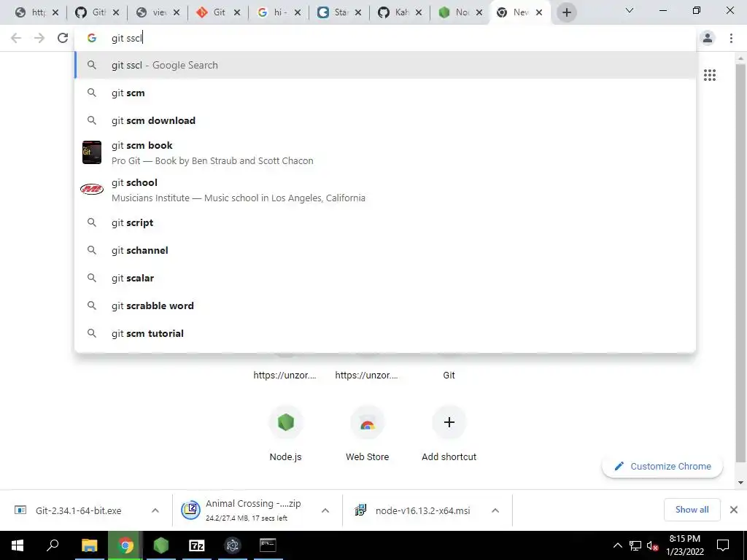Open the tab search chevron

point(630,10)
